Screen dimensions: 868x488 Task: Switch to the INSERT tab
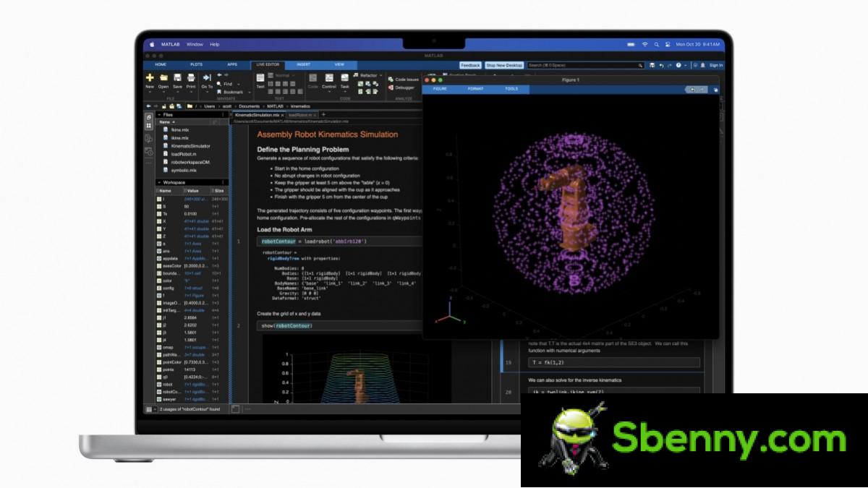(x=304, y=64)
